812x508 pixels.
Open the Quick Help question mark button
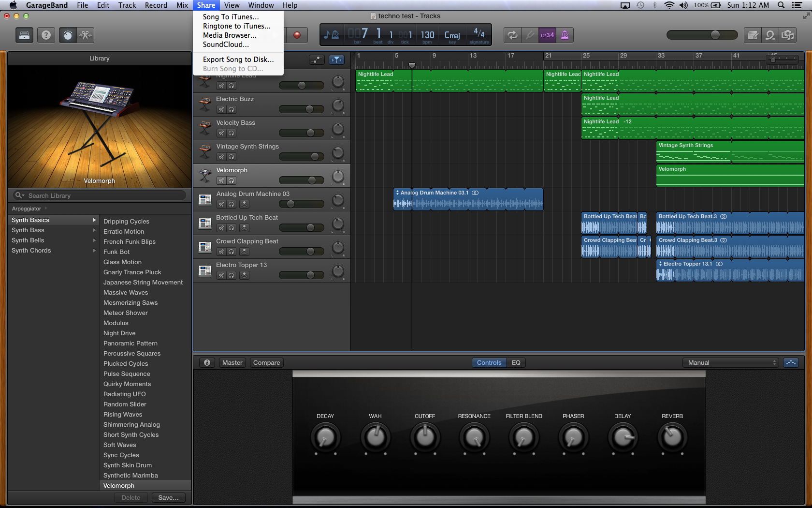pos(46,35)
